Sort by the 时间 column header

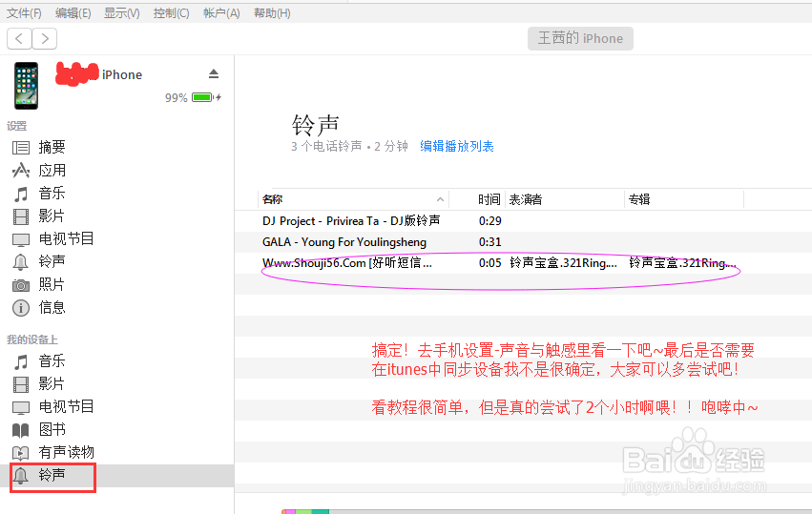point(489,199)
